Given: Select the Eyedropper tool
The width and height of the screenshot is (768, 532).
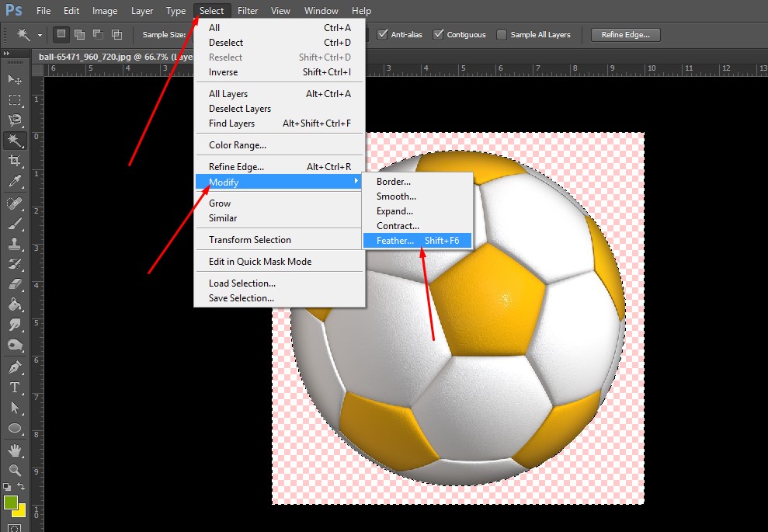Looking at the screenshot, I should click(15, 181).
